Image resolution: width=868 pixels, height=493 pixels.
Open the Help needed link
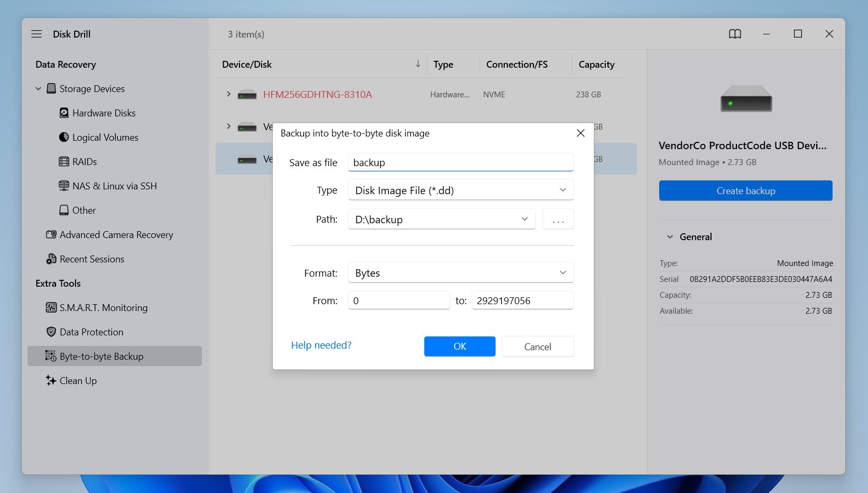(x=320, y=345)
